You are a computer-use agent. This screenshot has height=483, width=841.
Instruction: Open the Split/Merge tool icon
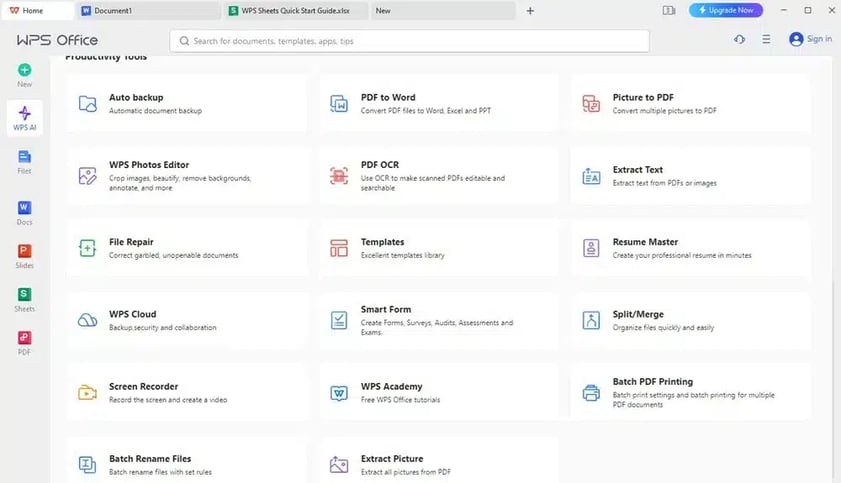pos(591,320)
